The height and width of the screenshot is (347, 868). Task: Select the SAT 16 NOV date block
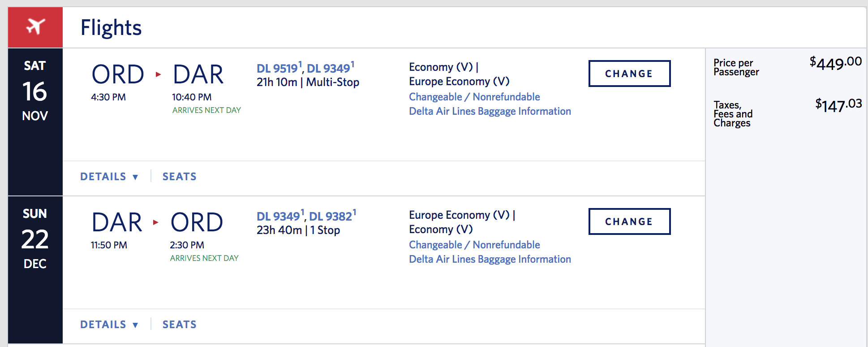(35, 91)
